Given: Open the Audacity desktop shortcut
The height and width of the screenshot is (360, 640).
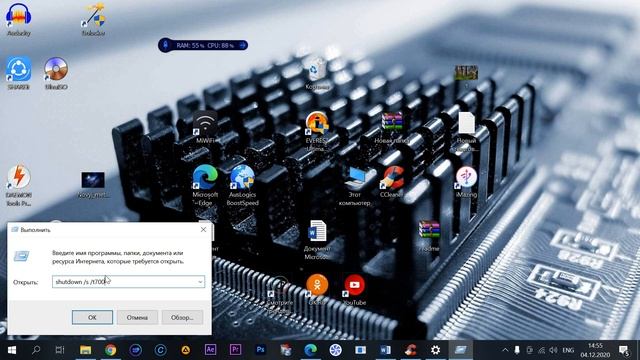Looking at the screenshot, I should click(x=19, y=19).
